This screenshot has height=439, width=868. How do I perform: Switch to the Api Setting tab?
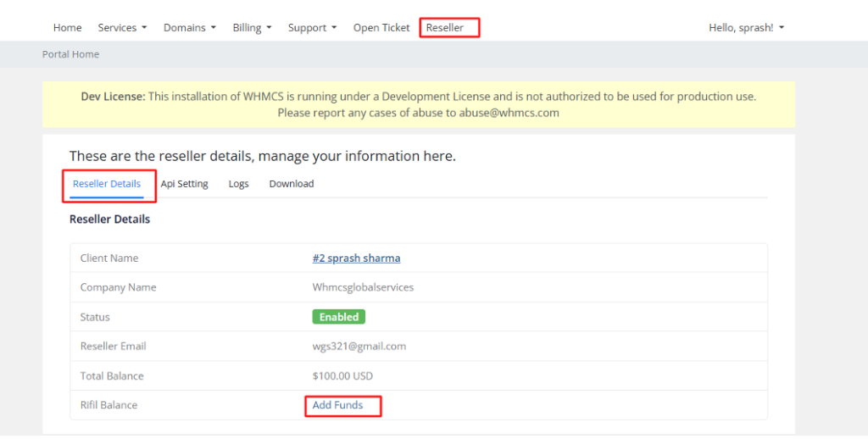(x=184, y=184)
